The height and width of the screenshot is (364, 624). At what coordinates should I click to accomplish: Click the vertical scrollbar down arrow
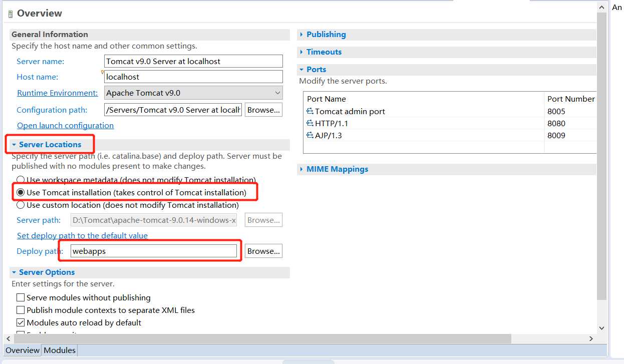(602, 328)
